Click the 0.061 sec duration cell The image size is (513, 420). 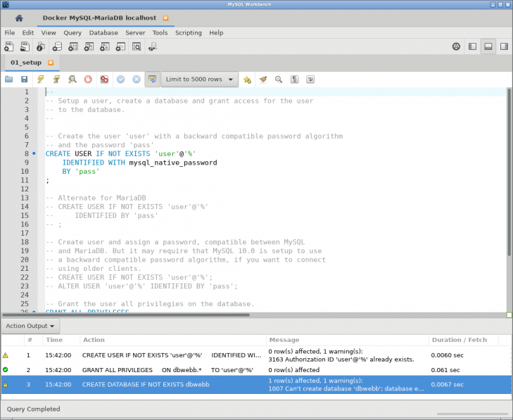tap(445, 370)
